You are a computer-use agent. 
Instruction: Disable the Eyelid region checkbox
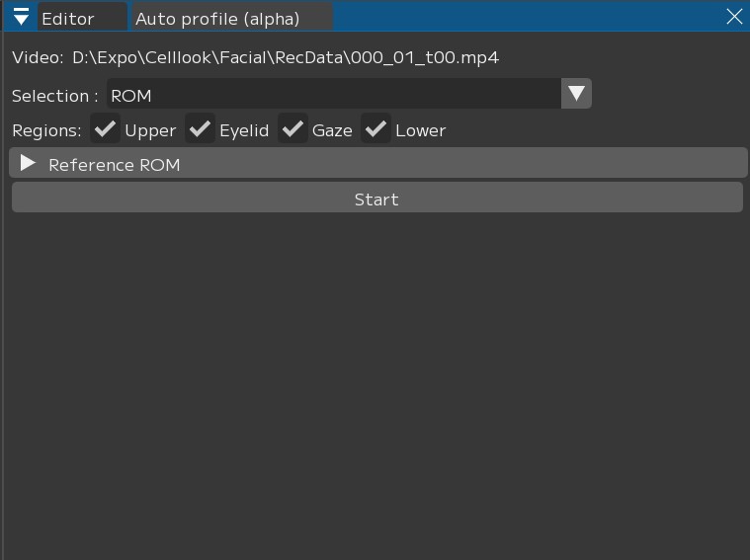pos(200,129)
